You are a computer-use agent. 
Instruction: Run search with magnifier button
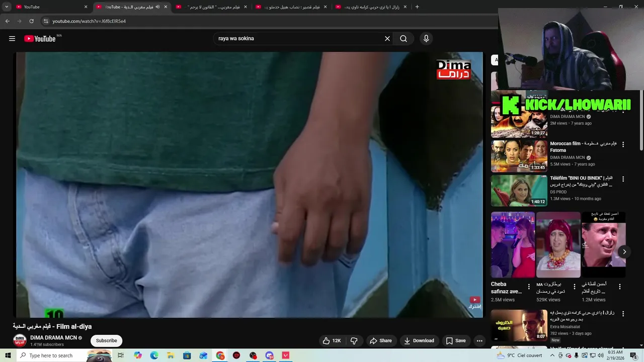(404, 39)
